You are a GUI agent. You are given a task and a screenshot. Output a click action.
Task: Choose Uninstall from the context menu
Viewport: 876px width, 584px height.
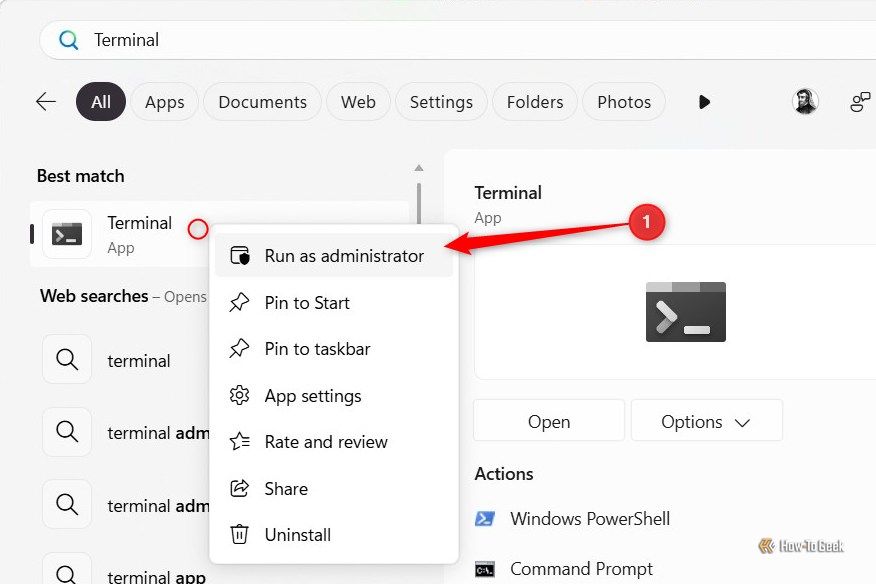334,535
